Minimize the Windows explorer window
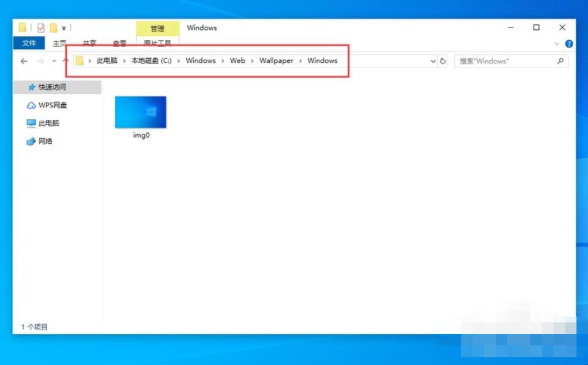Screen dimensions: 588x365 click(x=511, y=28)
